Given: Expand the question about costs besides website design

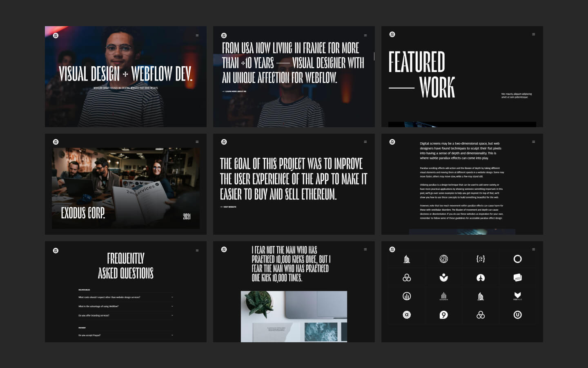Looking at the screenshot, I should coord(125,297).
